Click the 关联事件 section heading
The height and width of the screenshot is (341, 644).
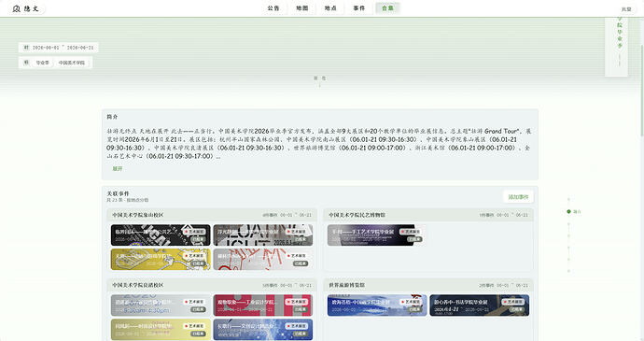[x=118, y=193]
